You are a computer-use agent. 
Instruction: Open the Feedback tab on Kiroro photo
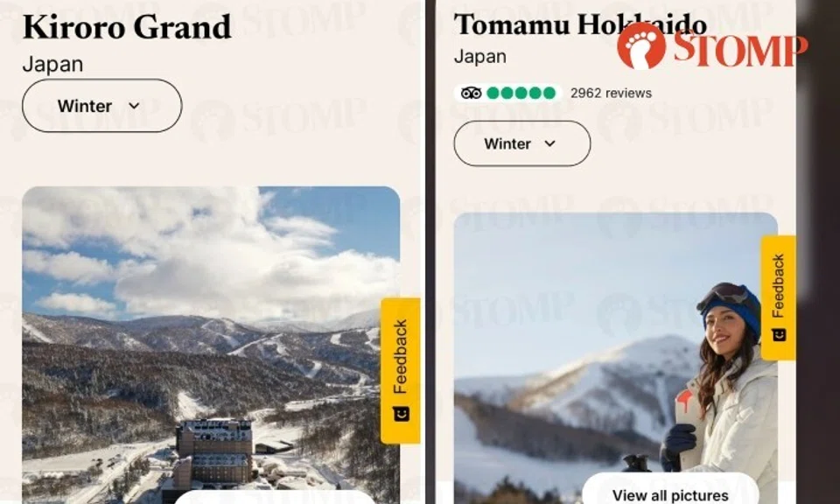pyautogui.click(x=400, y=371)
